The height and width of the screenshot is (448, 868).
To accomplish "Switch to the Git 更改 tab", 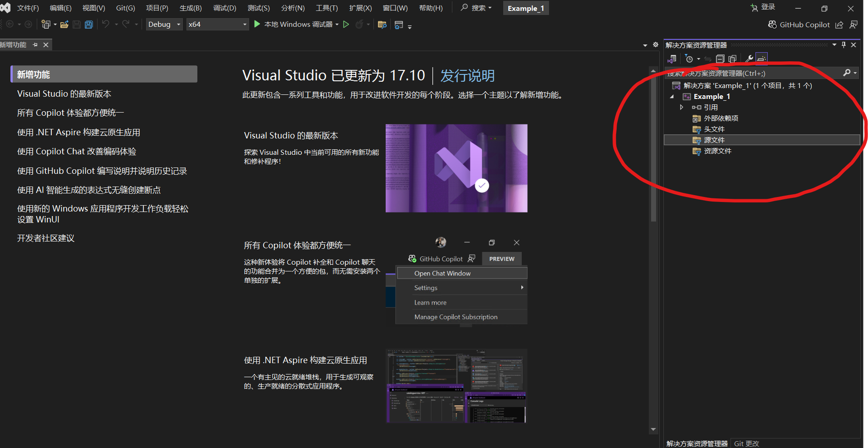I will click(x=746, y=443).
